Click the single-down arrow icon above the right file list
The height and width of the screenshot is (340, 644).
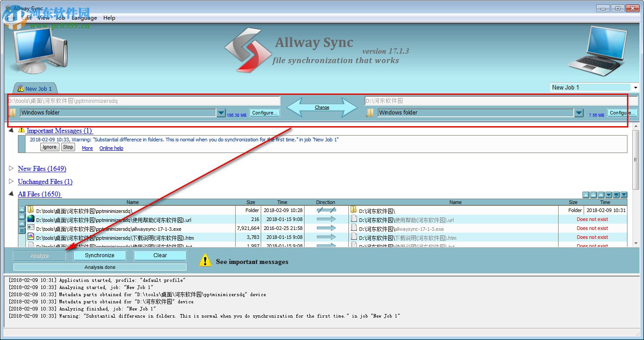pyautogui.click(x=609, y=195)
